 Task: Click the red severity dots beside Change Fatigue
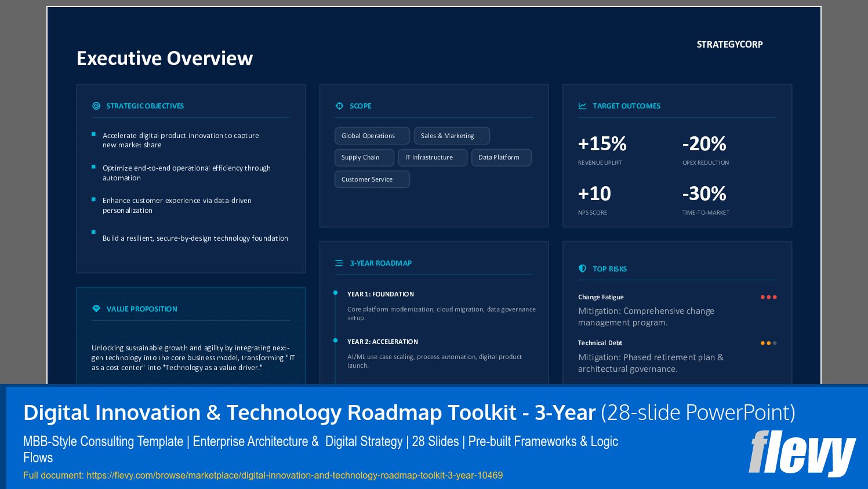[769, 296]
